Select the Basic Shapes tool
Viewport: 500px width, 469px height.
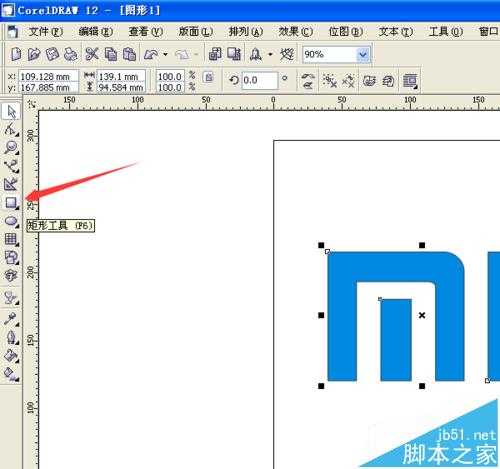11,257
